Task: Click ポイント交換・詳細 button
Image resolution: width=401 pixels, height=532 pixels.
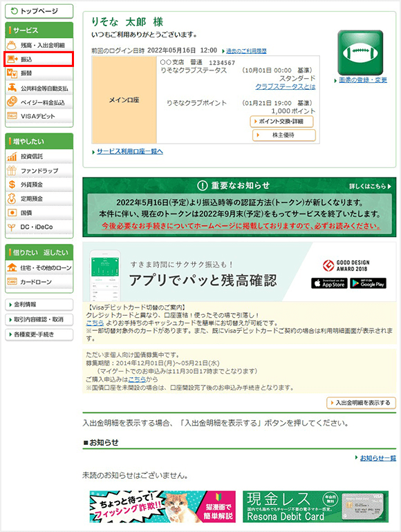Action: click(282, 122)
